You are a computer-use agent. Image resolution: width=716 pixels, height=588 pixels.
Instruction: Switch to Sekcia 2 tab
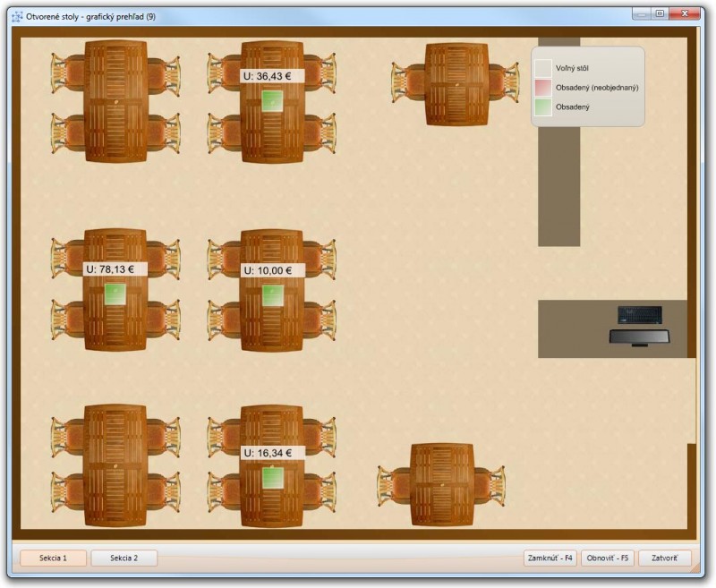124,558
